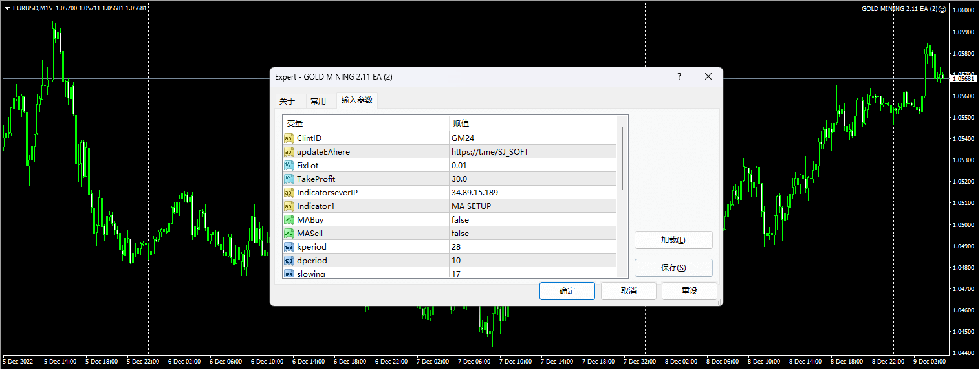Image resolution: width=980 pixels, height=370 pixels.
Task: Click the MASell boolean icon
Action: (289, 233)
